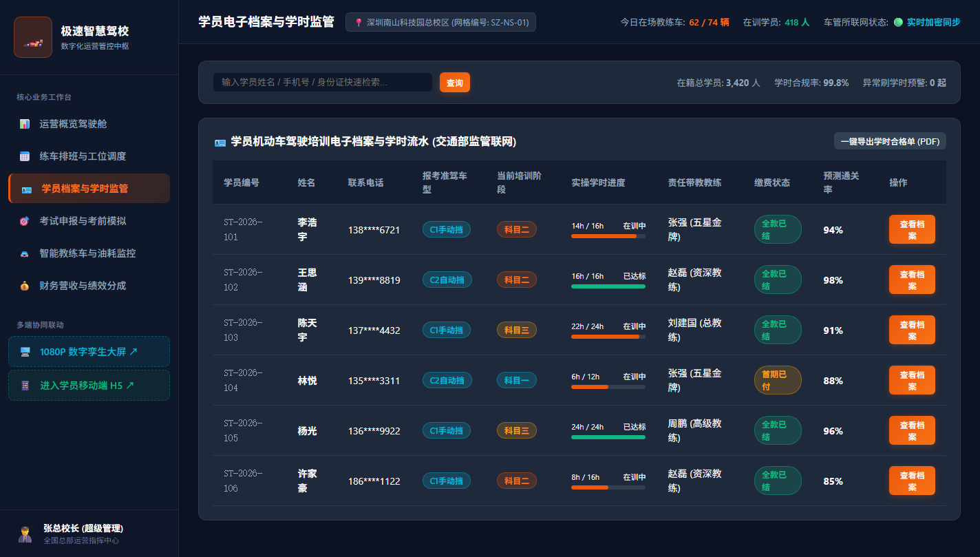The image size is (980, 557).
Task: Click the 异常刷学时预警: 0 起 statistic
Action: pos(904,83)
